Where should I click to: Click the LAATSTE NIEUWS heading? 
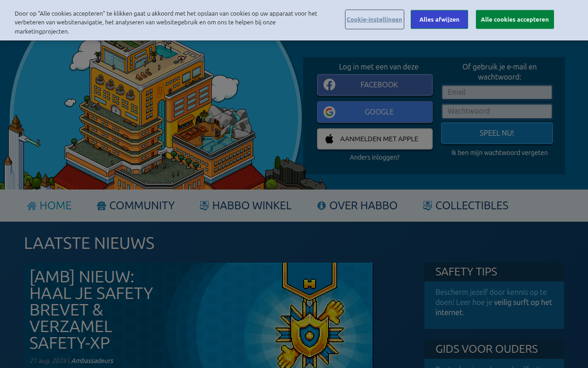click(x=89, y=243)
